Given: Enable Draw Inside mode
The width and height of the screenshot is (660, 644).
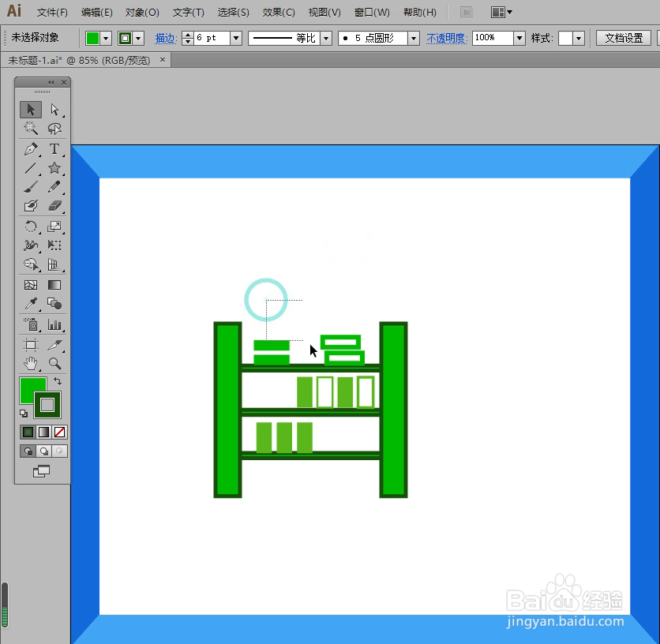Looking at the screenshot, I should (x=59, y=451).
